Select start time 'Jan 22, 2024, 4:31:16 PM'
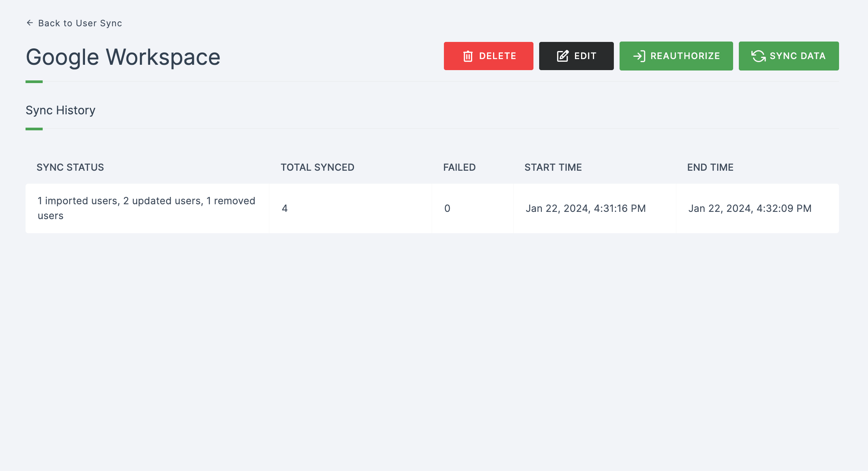Viewport: 868px width, 471px height. point(586,208)
